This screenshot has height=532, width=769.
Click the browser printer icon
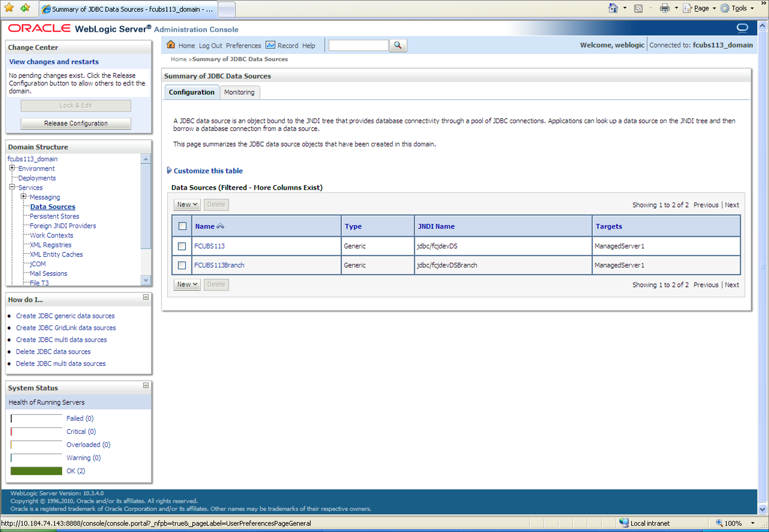click(664, 8)
